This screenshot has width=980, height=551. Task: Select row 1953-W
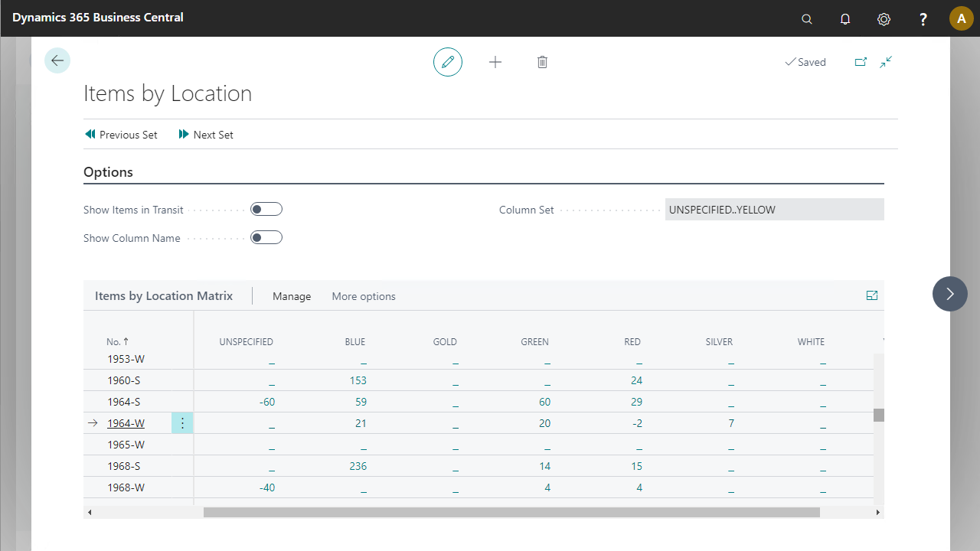126,359
